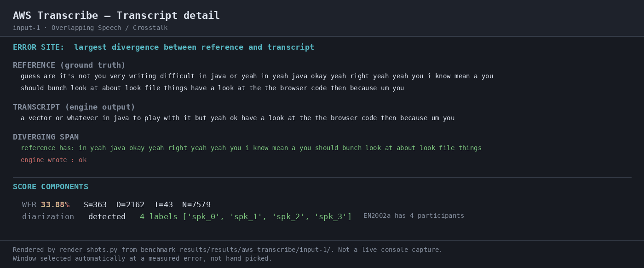Select the 'TRANSCRIPT (engine output)' heading

[x=74, y=107]
